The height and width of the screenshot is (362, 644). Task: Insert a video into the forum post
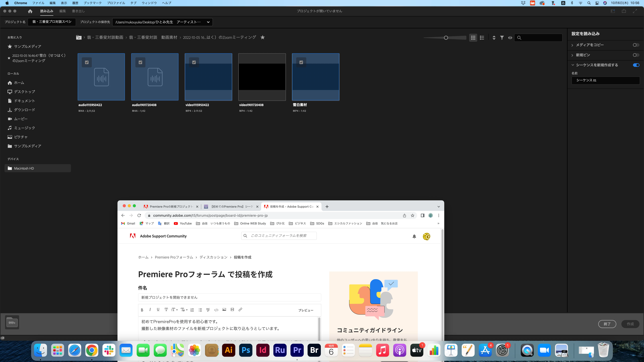[232, 310]
